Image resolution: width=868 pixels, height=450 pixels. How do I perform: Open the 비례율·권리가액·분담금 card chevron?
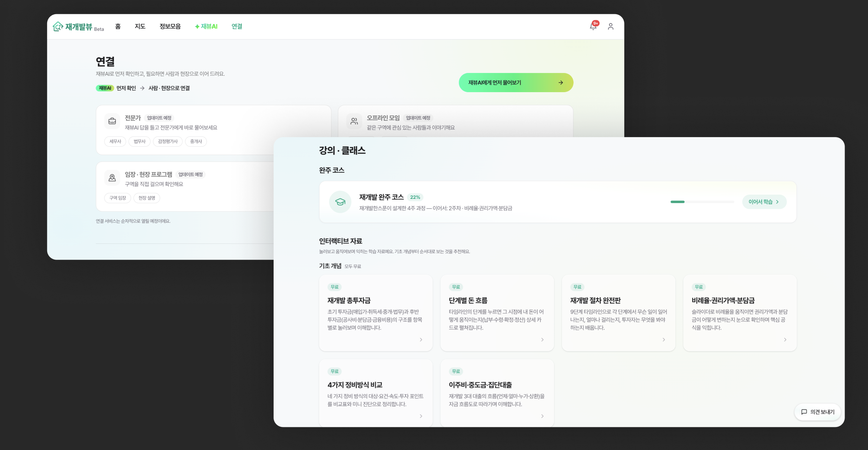pyautogui.click(x=785, y=339)
